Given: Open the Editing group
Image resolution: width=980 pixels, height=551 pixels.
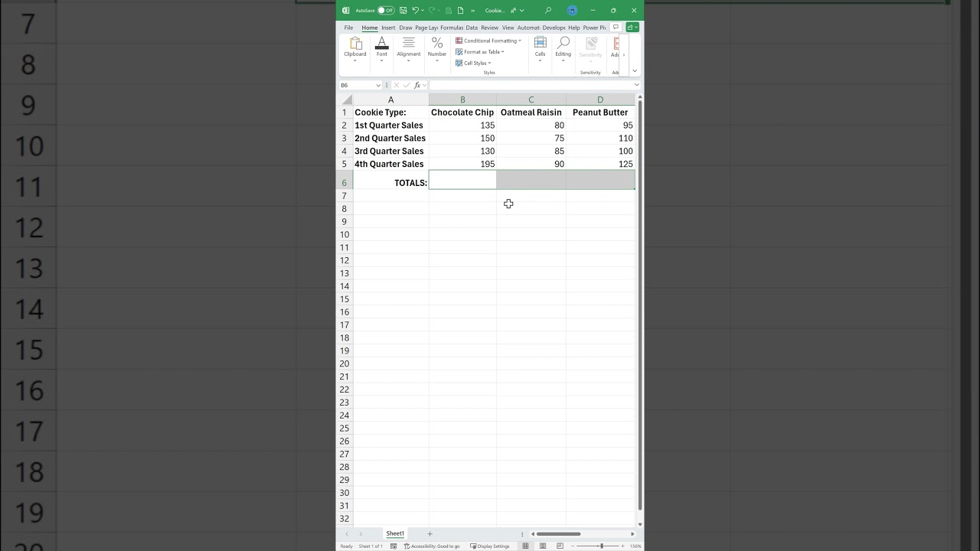Looking at the screenshot, I should point(563,50).
